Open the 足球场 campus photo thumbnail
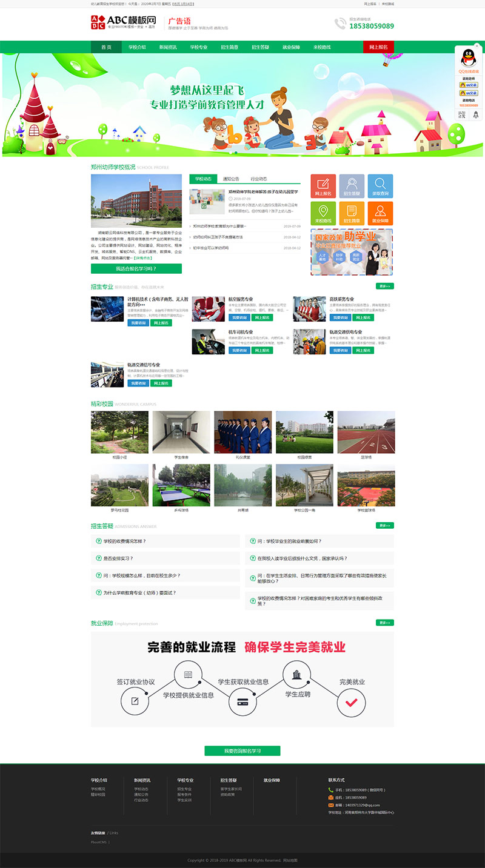This screenshot has height=868, width=485. 366,432
